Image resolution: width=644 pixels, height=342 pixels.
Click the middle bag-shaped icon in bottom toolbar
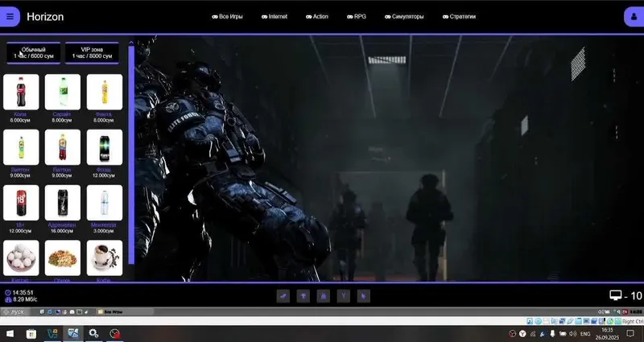pyautogui.click(x=324, y=296)
